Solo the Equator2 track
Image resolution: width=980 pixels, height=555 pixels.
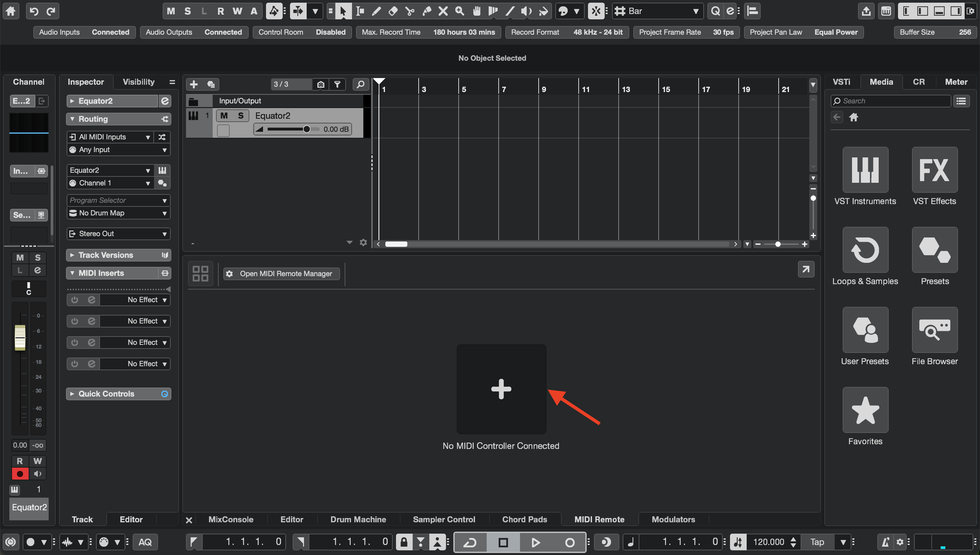[x=241, y=115]
